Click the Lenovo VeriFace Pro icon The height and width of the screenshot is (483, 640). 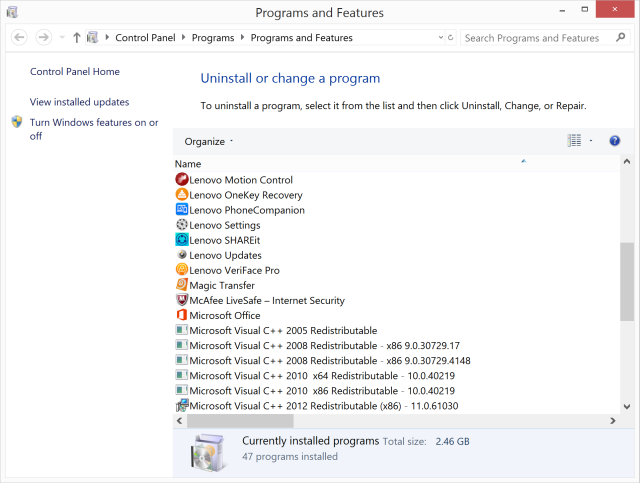[182, 270]
